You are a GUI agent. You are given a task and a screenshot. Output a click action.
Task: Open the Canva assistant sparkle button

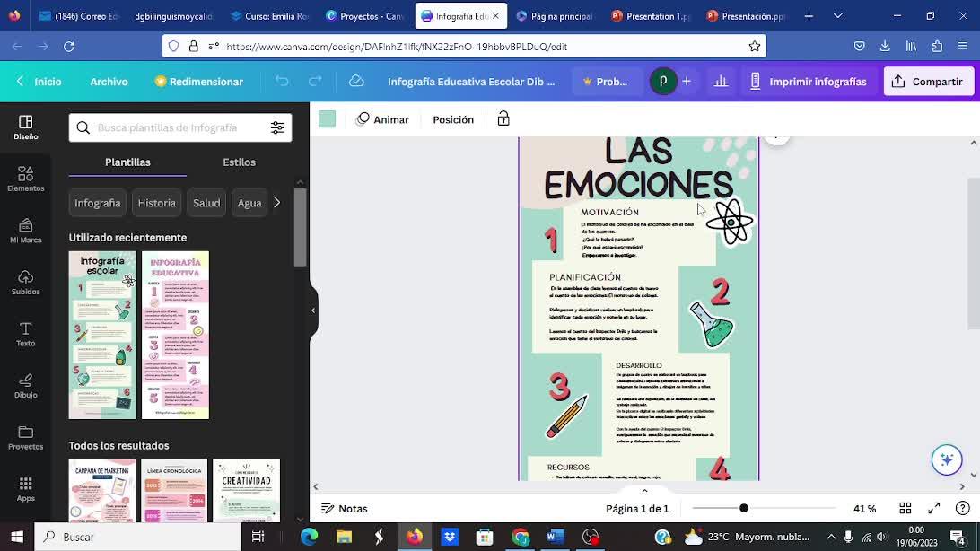coord(946,459)
